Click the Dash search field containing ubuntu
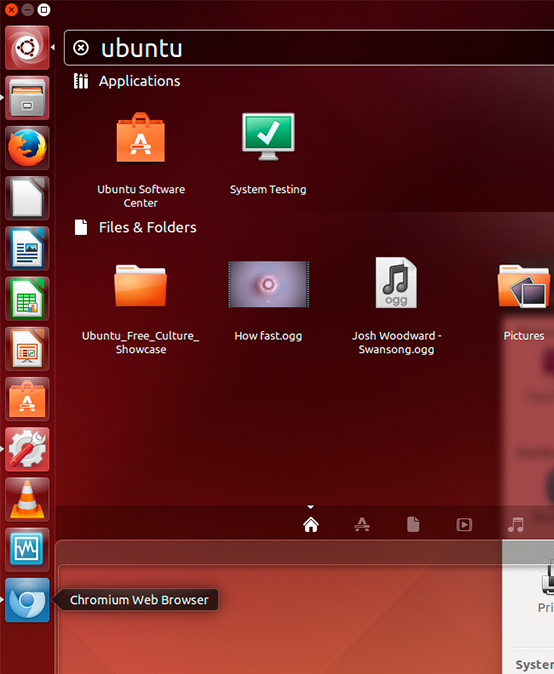The image size is (554, 674). pyautogui.click(x=309, y=48)
